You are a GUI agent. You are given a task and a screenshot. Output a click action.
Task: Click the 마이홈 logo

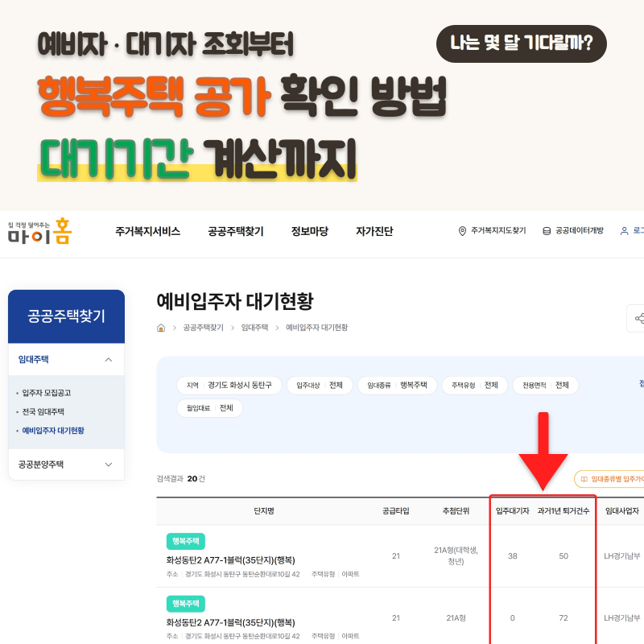pos(39,231)
